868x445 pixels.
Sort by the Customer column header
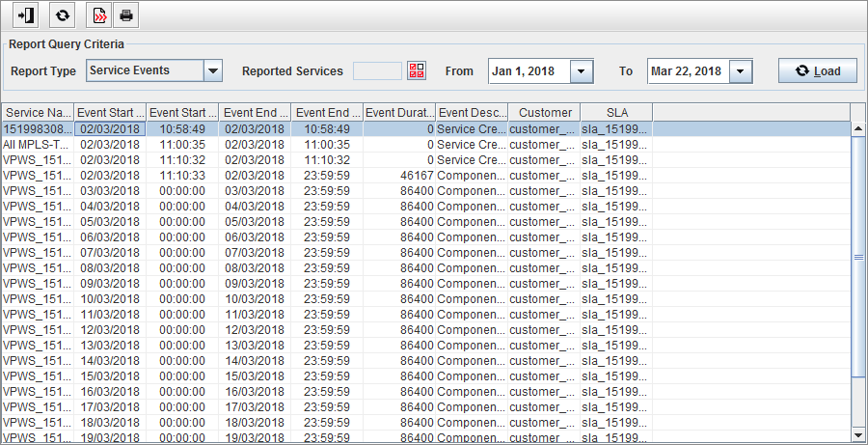pyautogui.click(x=544, y=112)
